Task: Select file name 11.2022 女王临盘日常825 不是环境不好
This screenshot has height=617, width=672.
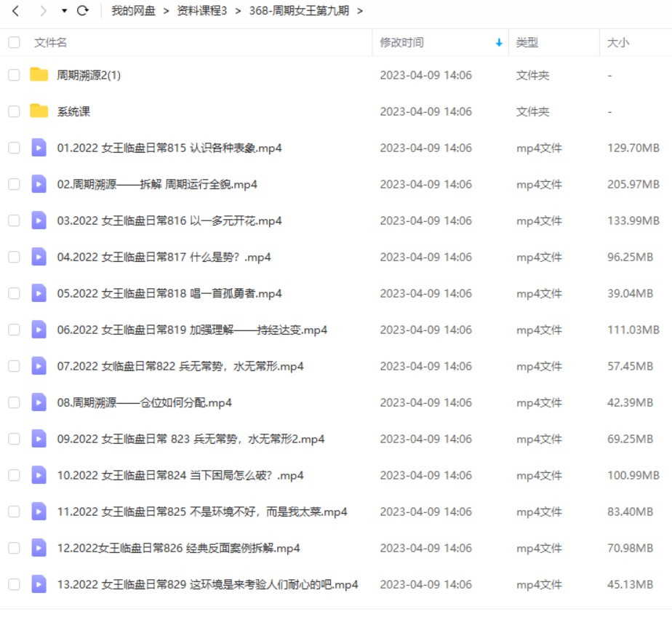Action: 202,511
